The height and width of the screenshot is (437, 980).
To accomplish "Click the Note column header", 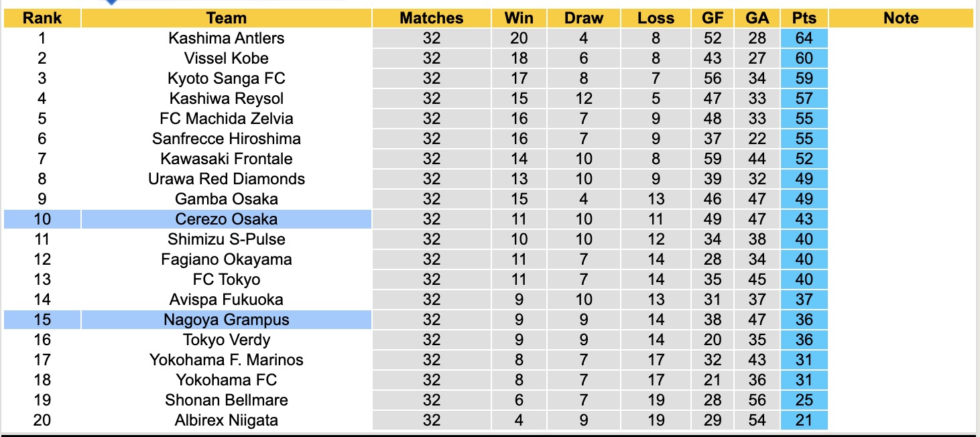I will click(901, 18).
